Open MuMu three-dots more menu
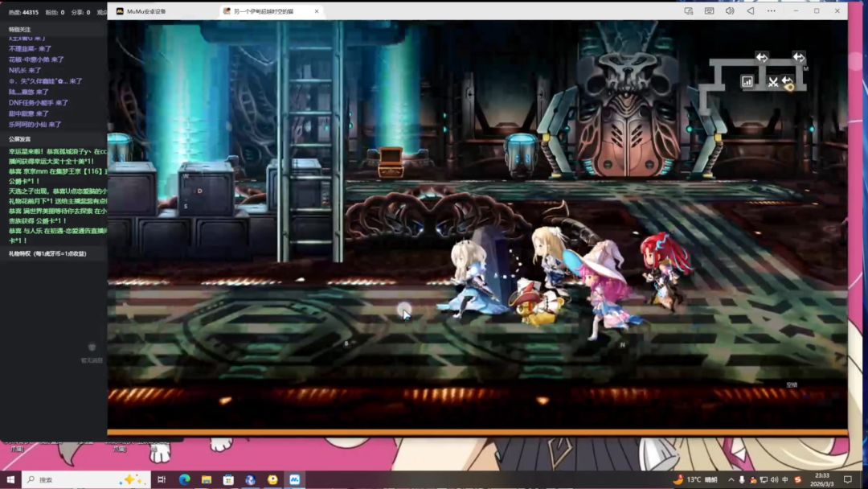868x489 pixels. 771,11
